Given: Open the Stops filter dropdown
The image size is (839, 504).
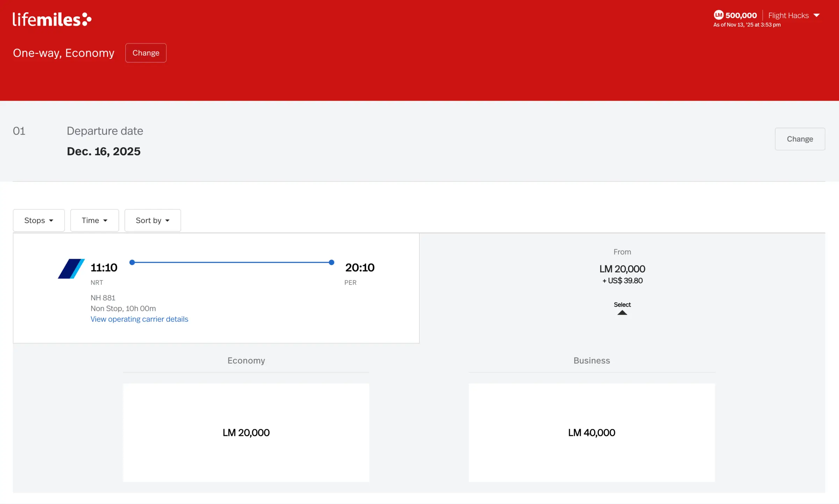Looking at the screenshot, I should pyautogui.click(x=39, y=220).
